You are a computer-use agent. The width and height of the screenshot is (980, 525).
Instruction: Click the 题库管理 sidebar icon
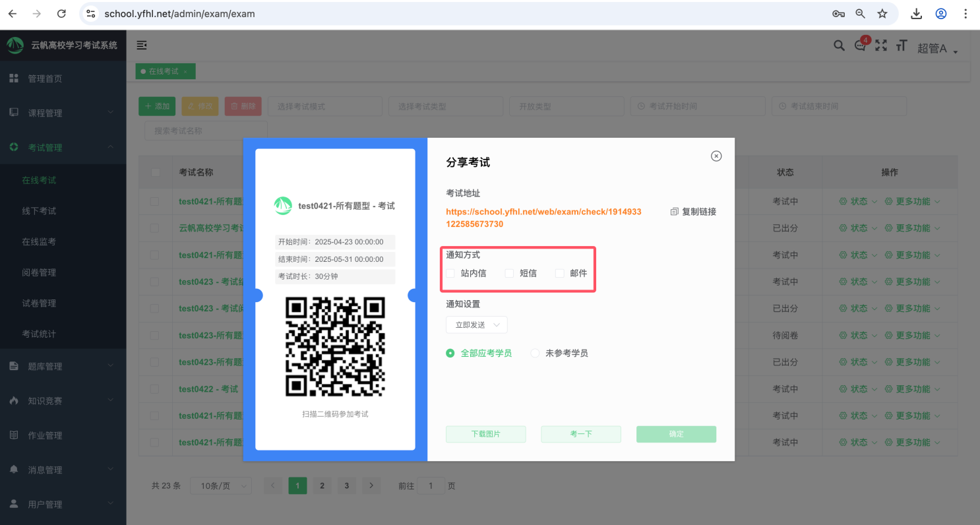[x=13, y=366]
